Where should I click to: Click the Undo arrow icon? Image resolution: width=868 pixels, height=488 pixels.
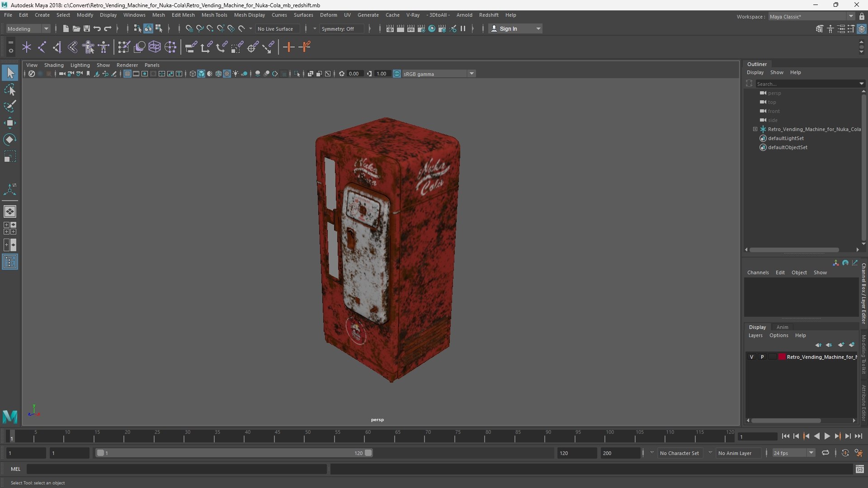97,28
